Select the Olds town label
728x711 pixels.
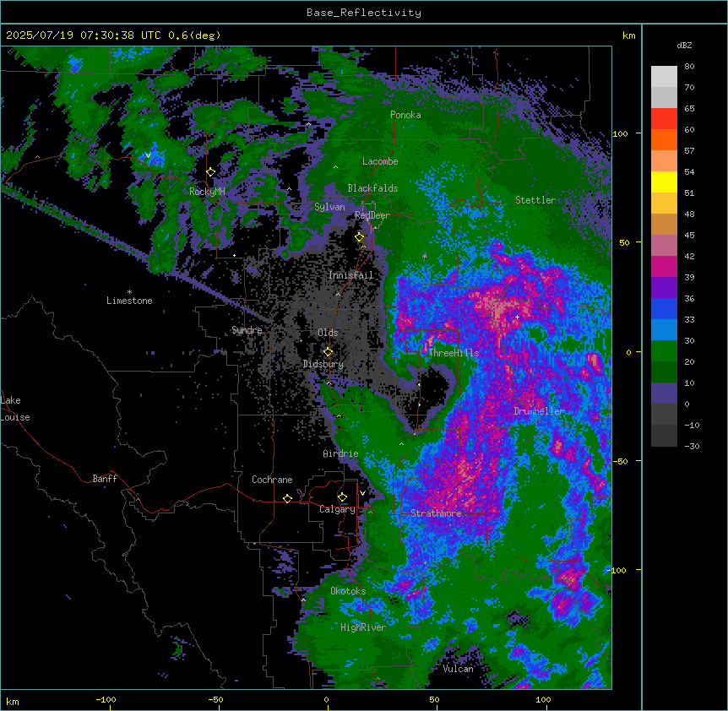(x=328, y=333)
